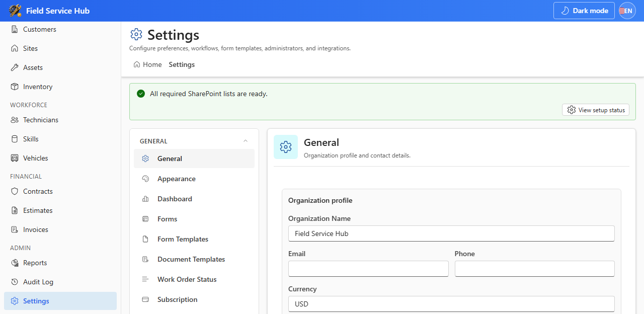Click the Email input field
Image resolution: width=644 pixels, height=314 pixels.
coord(368,269)
